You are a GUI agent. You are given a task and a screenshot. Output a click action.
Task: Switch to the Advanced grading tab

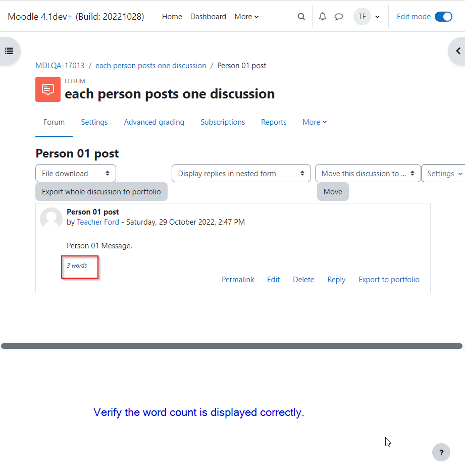154,122
